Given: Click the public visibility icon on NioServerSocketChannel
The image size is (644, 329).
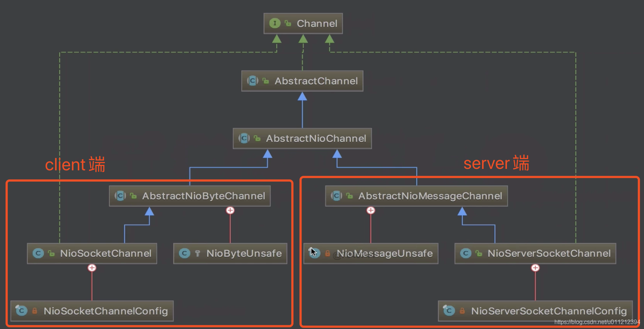Looking at the screenshot, I should click(x=479, y=253).
